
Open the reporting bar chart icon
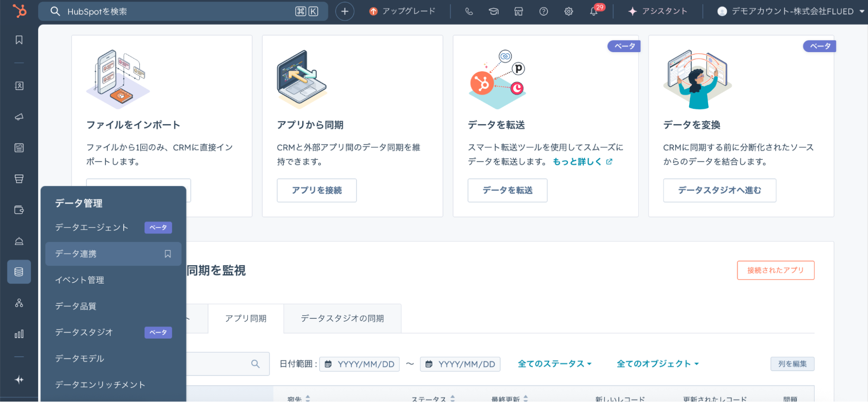click(19, 334)
